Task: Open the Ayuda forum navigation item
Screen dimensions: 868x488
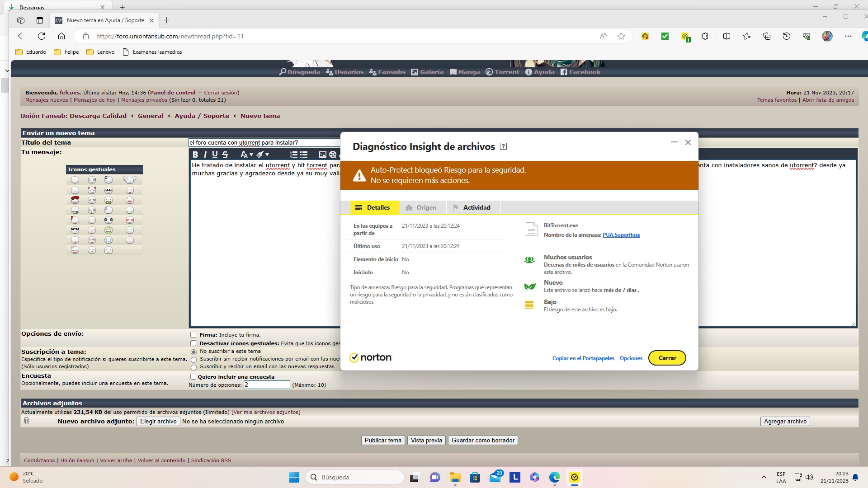Action: coord(540,72)
